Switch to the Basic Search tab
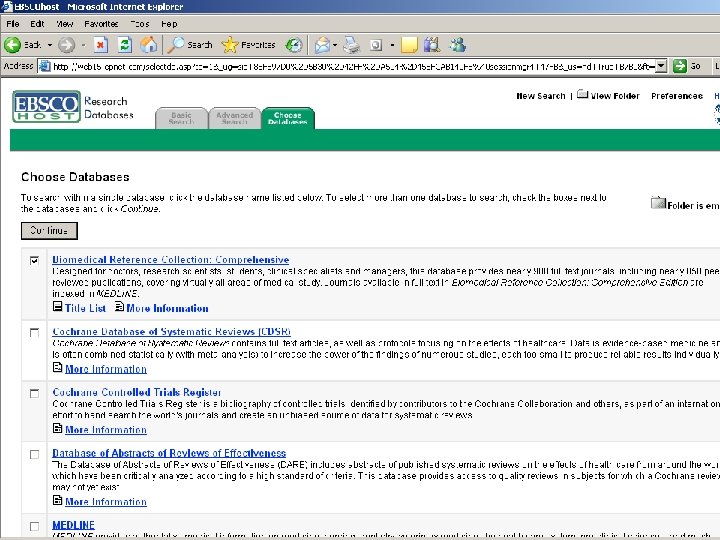 [181, 118]
